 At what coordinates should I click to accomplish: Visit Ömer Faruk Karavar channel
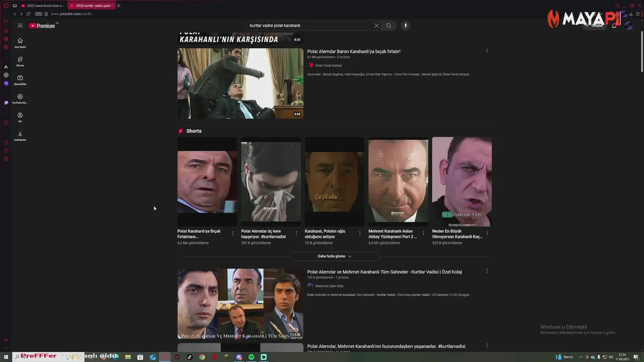[328, 66]
